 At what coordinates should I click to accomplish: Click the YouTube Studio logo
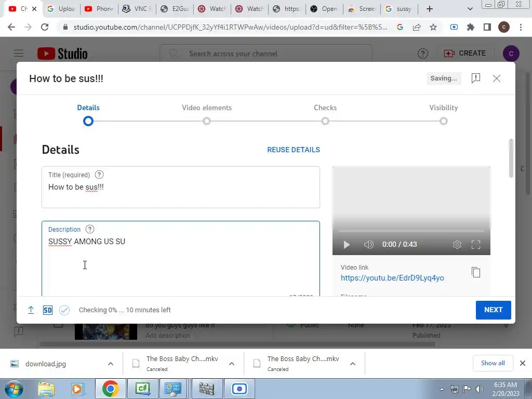point(62,54)
